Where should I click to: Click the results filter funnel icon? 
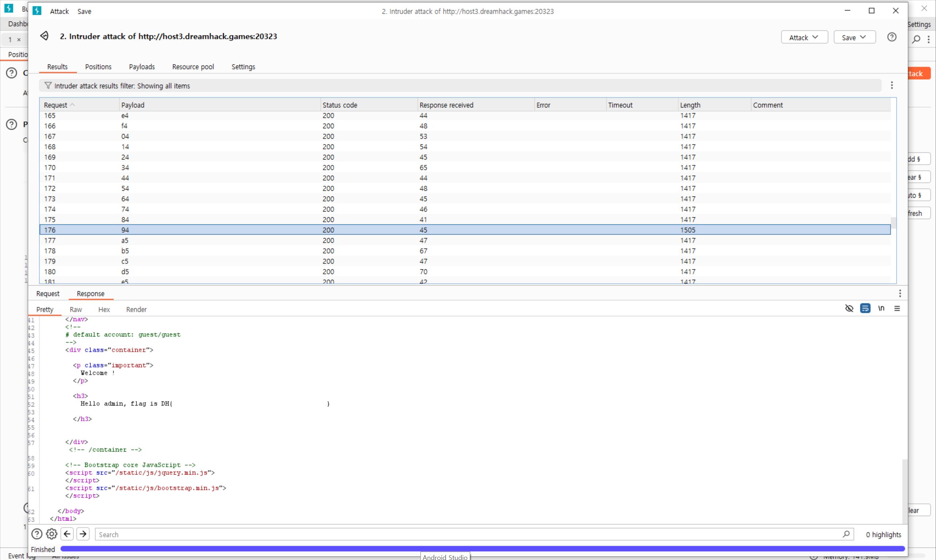pyautogui.click(x=48, y=85)
